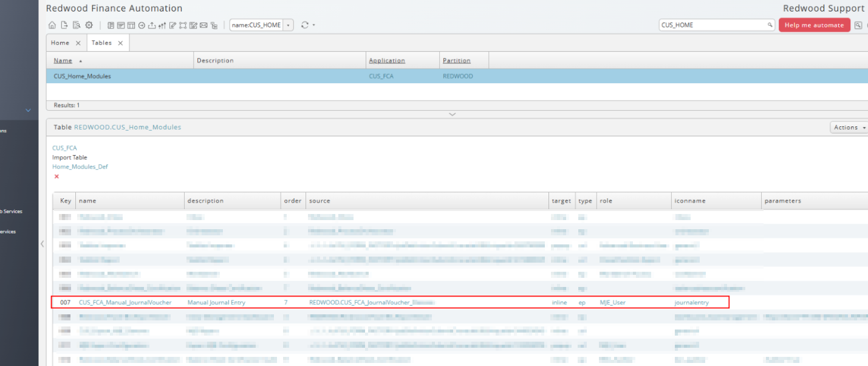The width and height of the screenshot is (868, 366).
Task: Click the REDWOOD.CUS_FCA_JournalVoucher source in row 007
Action: click(372, 302)
